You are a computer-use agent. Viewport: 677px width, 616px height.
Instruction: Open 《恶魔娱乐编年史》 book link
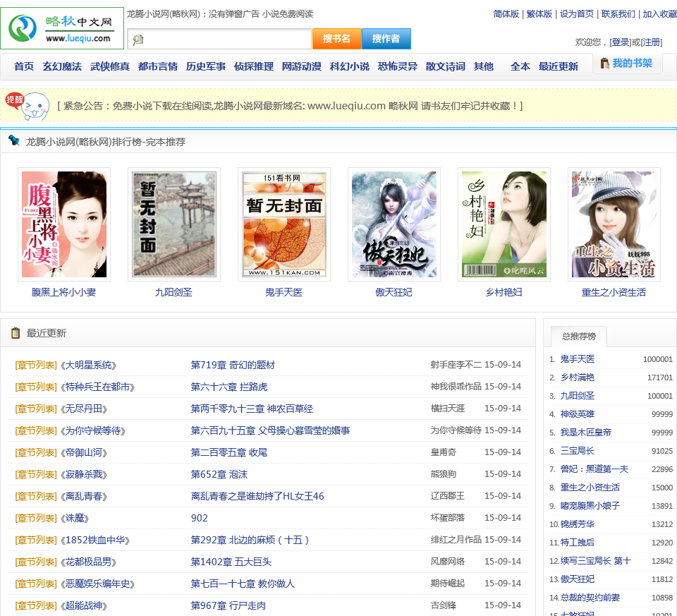97,584
